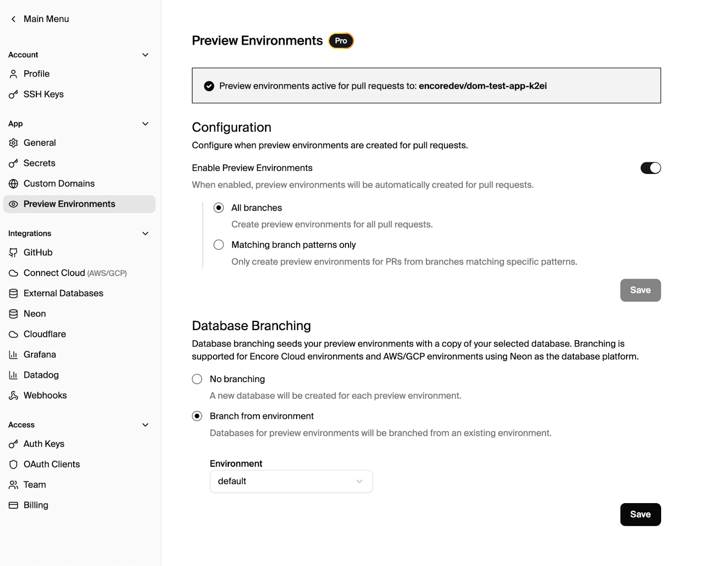Screen dimensions: 728x566
Task: Select the All branches radio option
Action: point(219,208)
